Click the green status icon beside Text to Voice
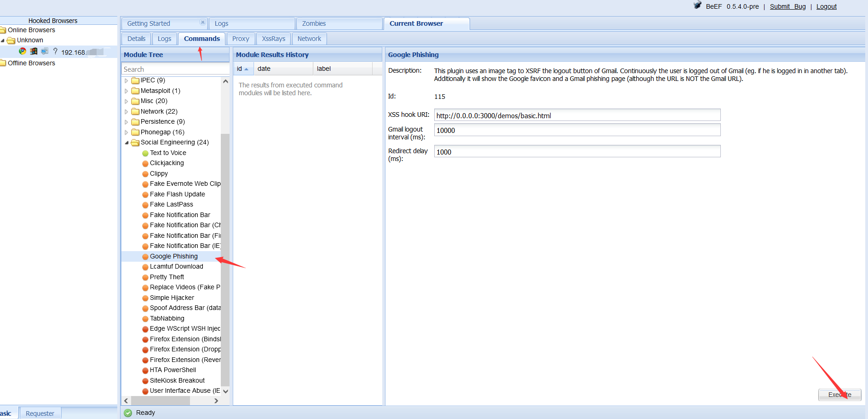Image resolution: width=868 pixels, height=419 pixels. click(145, 153)
